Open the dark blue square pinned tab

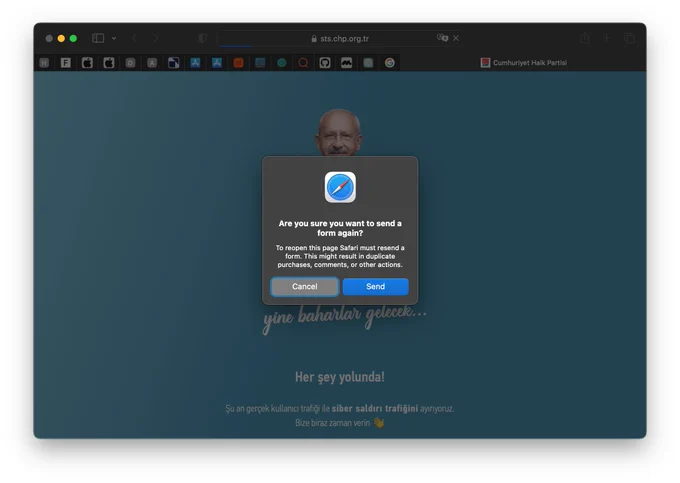pos(173,63)
